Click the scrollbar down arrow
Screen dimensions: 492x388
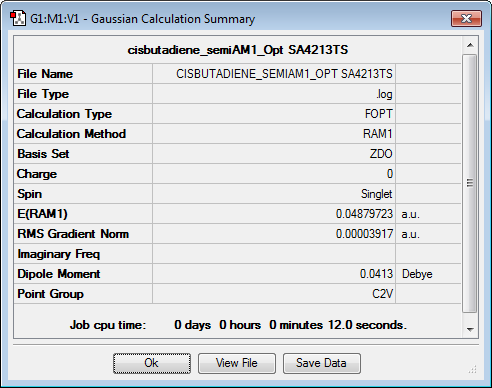pyautogui.click(x=470, y=329)
